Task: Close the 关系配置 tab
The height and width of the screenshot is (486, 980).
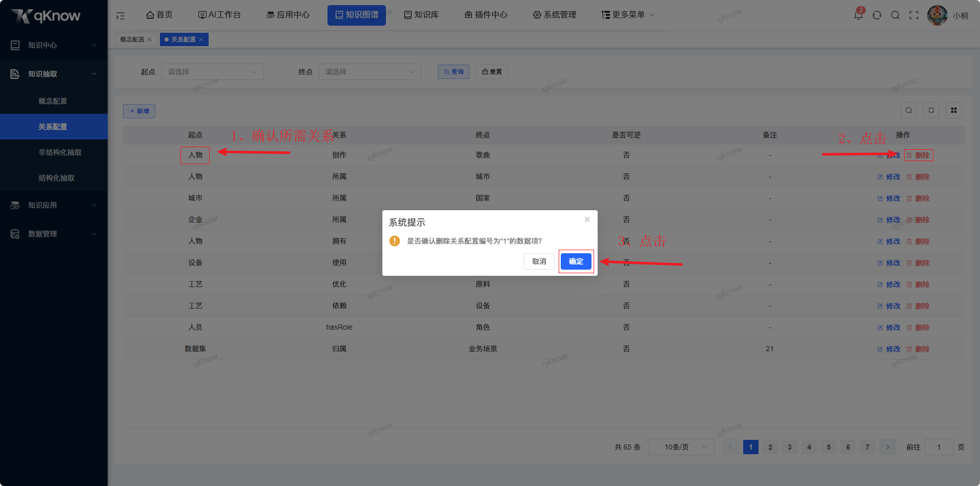Action: 201,39
